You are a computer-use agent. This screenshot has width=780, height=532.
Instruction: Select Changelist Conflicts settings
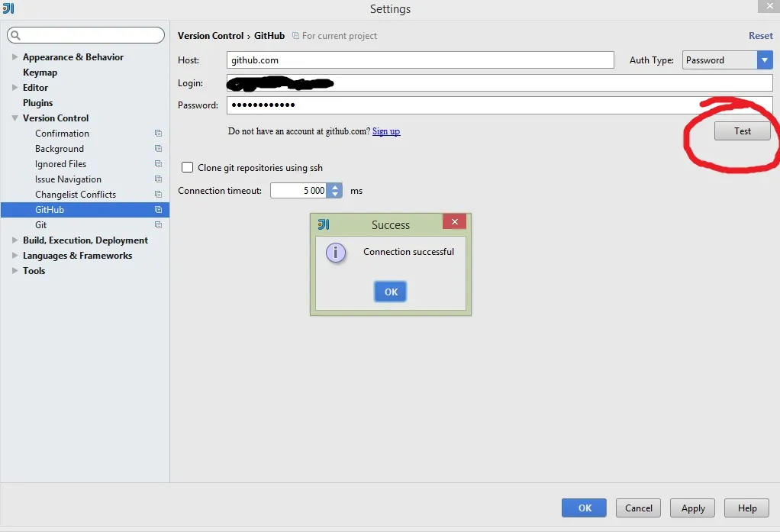tap(76, 194)
